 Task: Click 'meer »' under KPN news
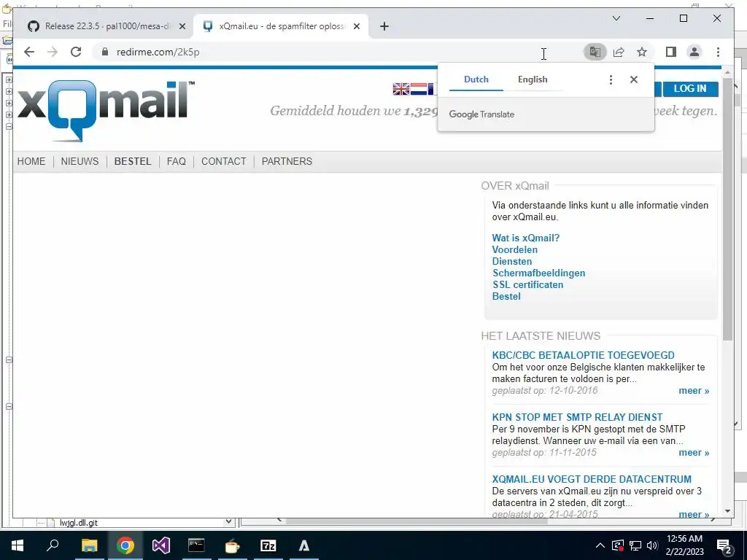tap(694, 453)
